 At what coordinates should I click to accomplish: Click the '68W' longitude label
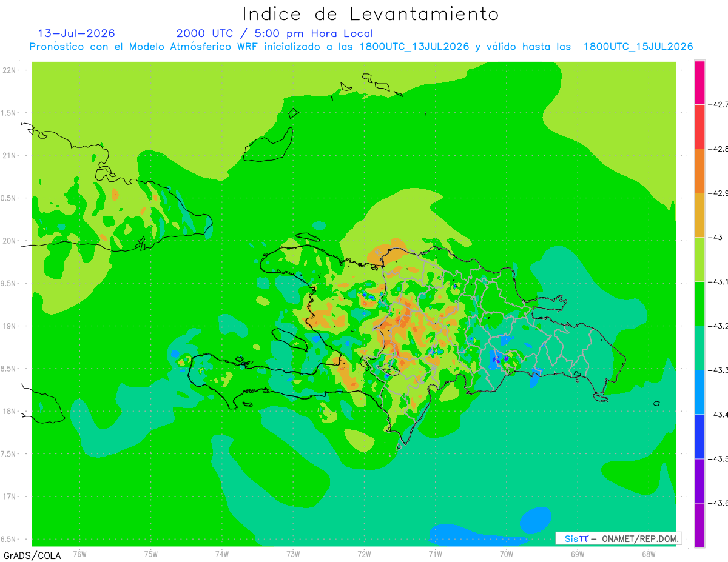coord(649,554)
